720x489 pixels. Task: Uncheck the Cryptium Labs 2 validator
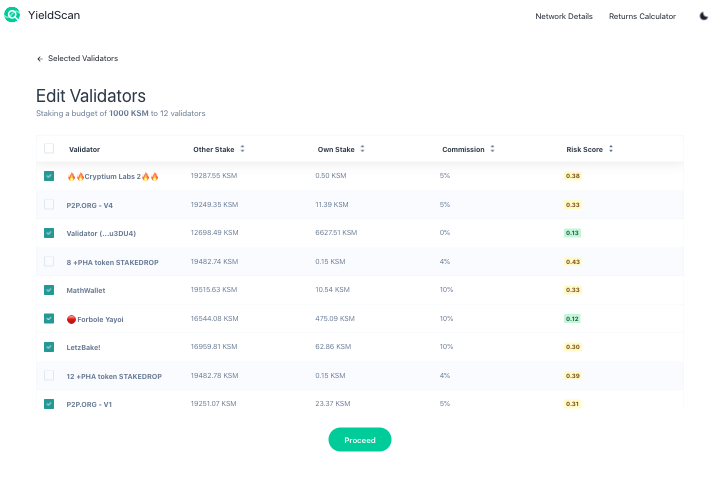pos(49,176)
